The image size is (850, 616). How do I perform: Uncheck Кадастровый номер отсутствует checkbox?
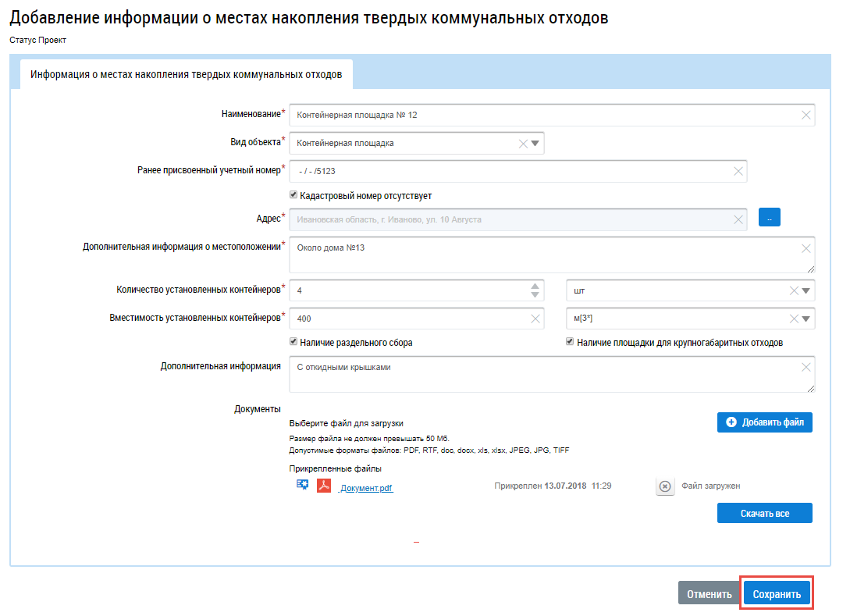click(x=293, y=195)
